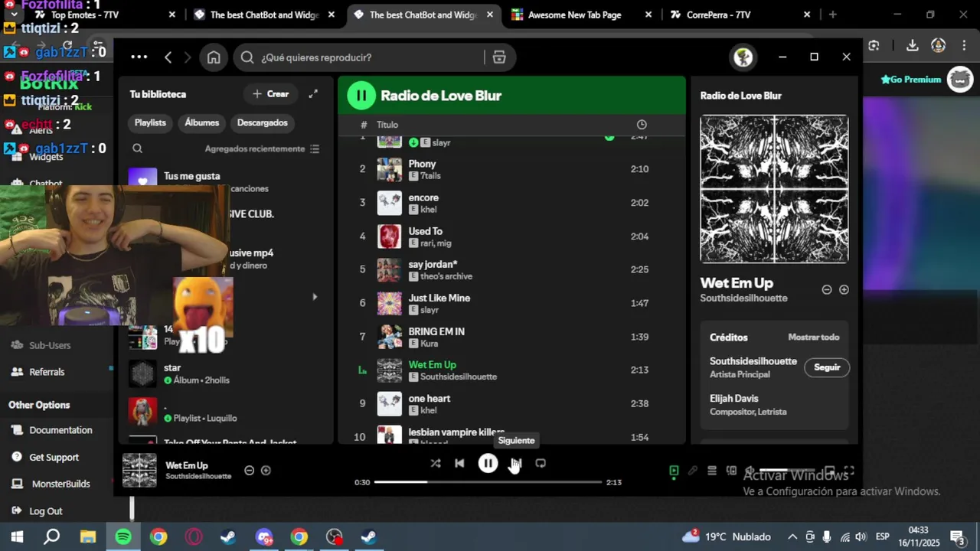Click 'Go Premium' in the browser page

click(x=911, y=80)
